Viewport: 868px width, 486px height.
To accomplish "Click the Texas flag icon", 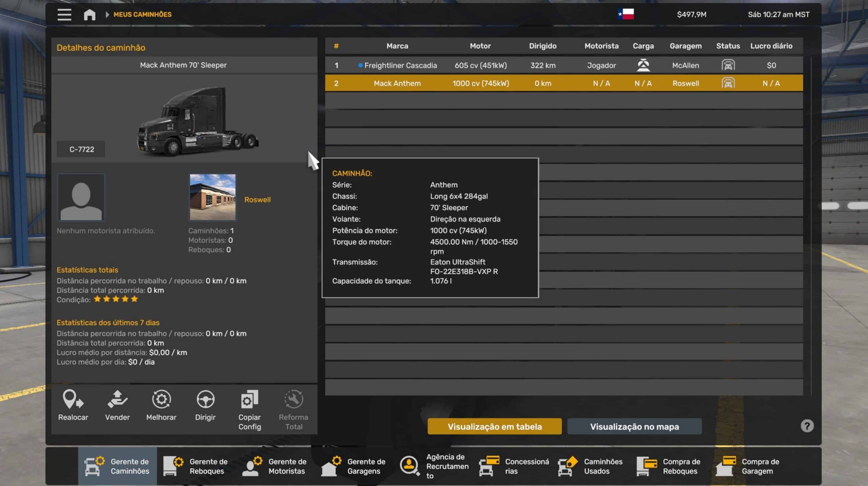I will click(626, 14).
